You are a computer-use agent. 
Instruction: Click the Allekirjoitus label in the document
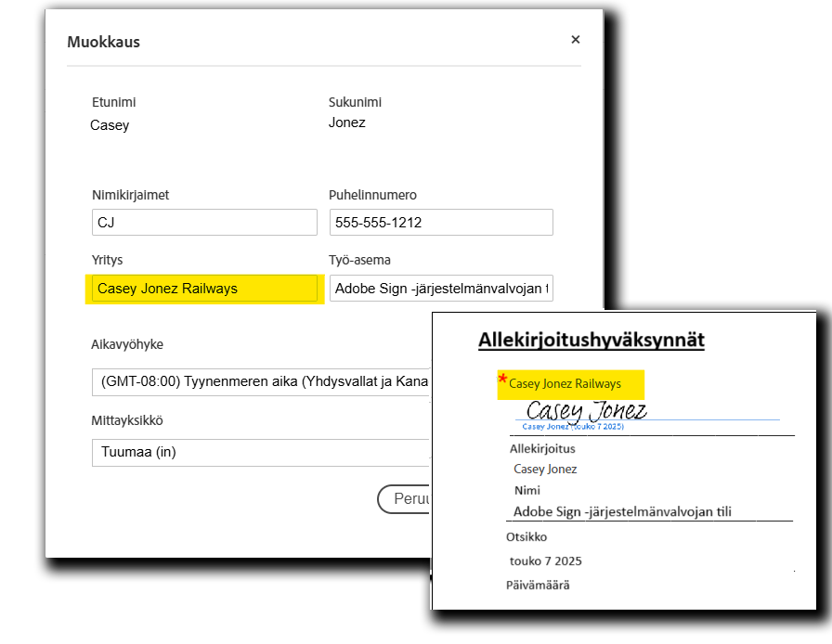click(x=542, y=449)
